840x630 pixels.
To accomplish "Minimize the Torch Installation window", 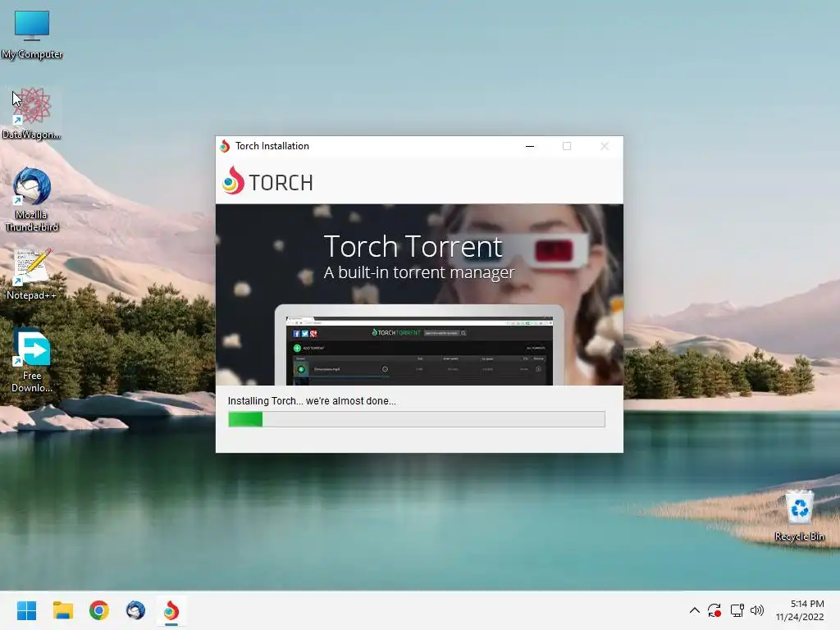I will (x=530, y=146).
